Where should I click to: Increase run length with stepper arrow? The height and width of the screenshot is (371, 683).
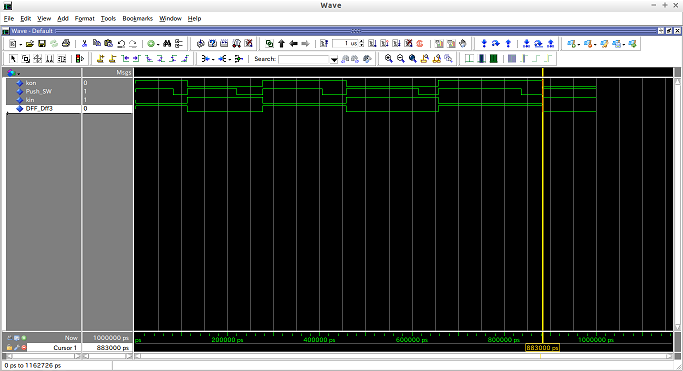coord(362,42)
